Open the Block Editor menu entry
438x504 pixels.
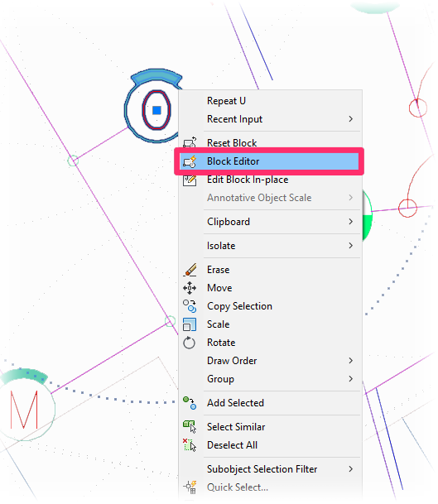tap(269, 161)
